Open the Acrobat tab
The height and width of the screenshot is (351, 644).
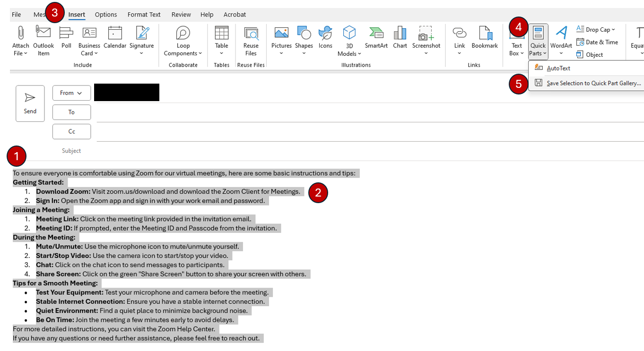235,15
